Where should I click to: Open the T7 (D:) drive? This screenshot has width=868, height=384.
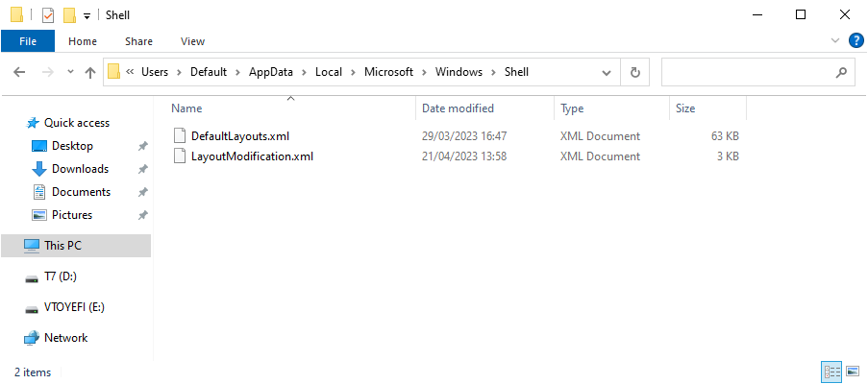(x=61, y=276)
